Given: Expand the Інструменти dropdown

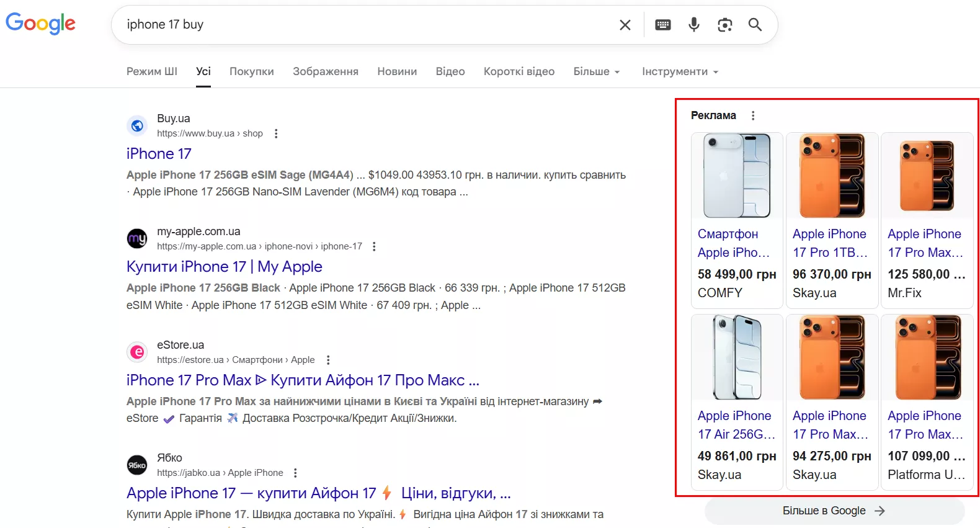Looking at the screenshot, I should click(680, 71).
